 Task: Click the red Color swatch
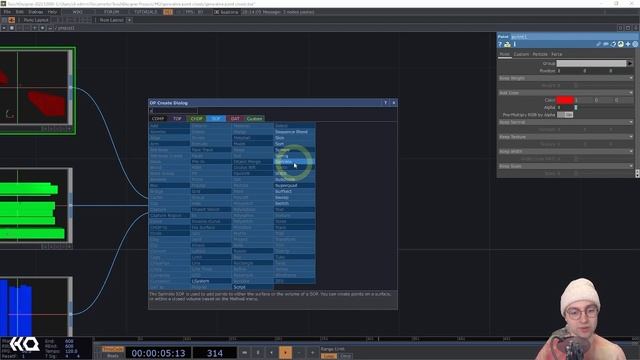click(565, 100)
